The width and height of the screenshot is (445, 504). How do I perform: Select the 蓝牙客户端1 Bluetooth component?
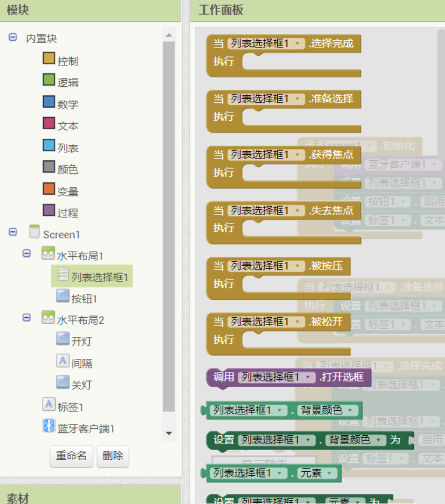click(x=85, y=428)
